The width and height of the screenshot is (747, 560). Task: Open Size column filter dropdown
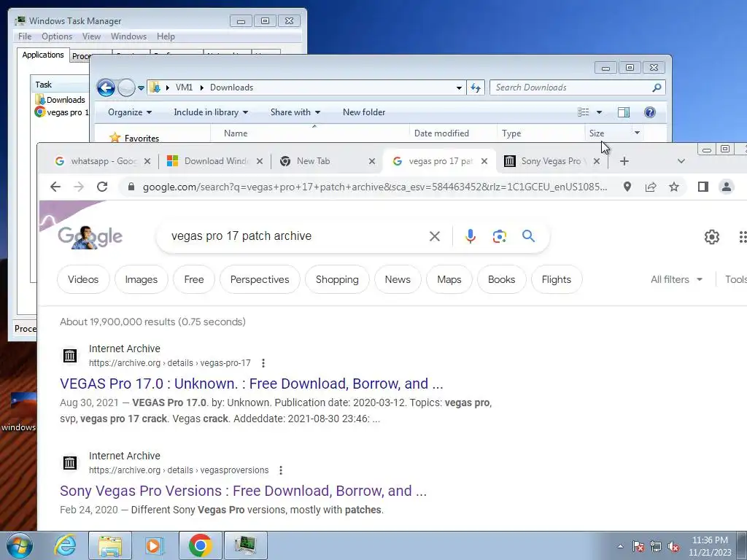(x=637, y=133)
